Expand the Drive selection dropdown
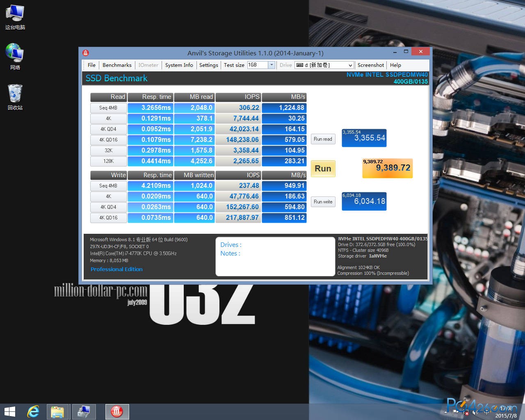 pyautogui.click(x=350, y=65)
